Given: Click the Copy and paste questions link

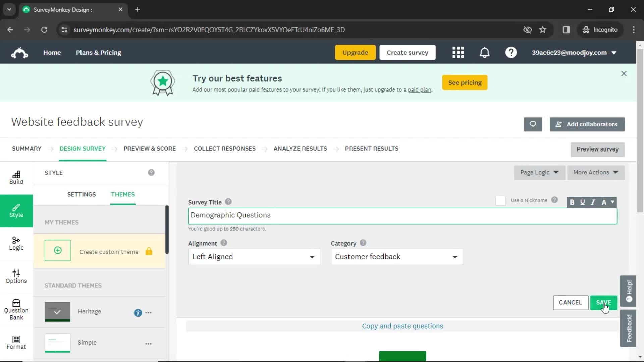Looking at the screenshot, I should click(x=402, y=326).
